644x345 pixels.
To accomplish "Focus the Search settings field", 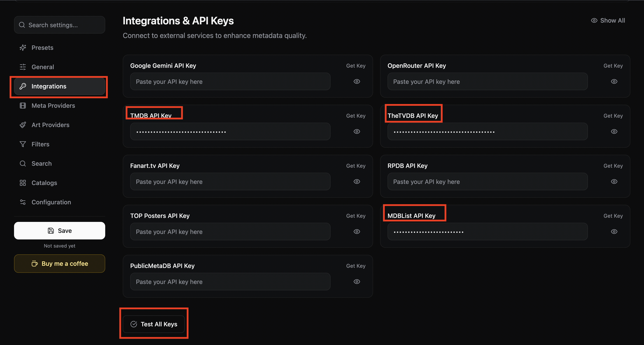I will (x=59, y=25).
